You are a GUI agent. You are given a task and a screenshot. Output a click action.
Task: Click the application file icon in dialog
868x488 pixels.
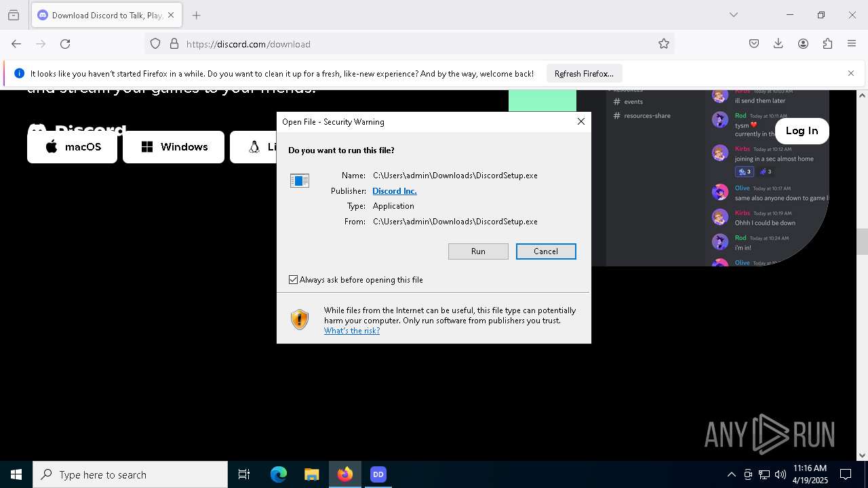click(299, 180)
